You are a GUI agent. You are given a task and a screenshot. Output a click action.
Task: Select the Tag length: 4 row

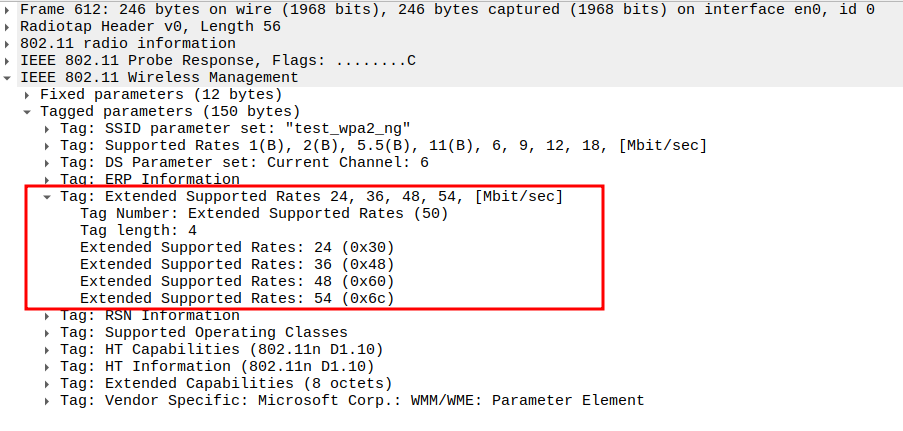[138, 230]
